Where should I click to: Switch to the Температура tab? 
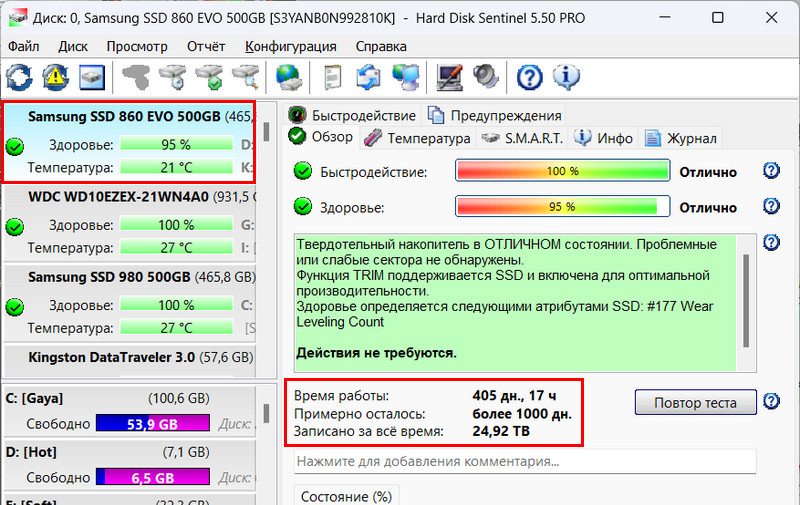click(x=417, y=138)
